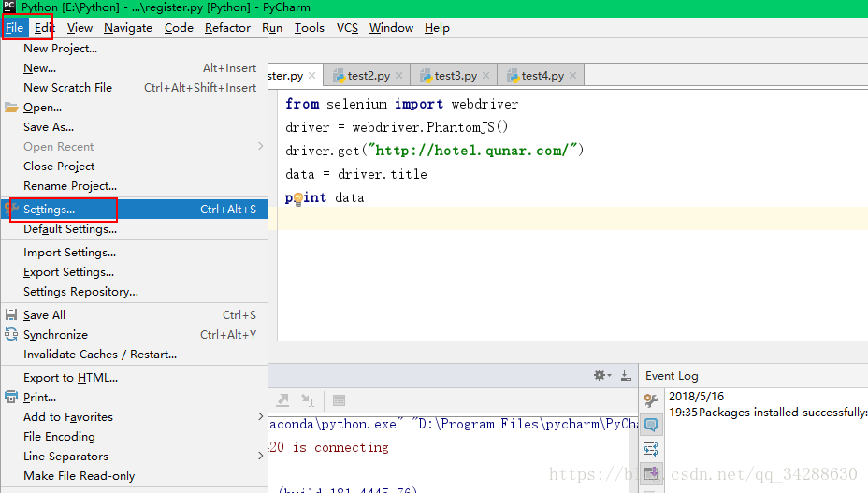The image size is (868, 493).
Task: Expand the Line Separators submenu arrow
Action: point(260,456)
